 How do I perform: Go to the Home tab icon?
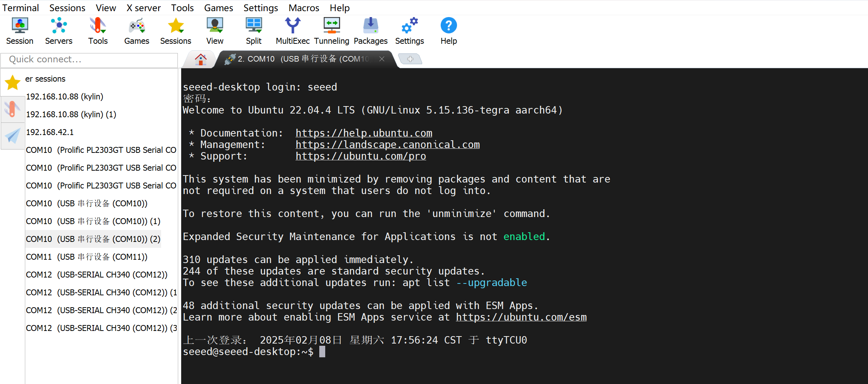(x=200, y=59)
